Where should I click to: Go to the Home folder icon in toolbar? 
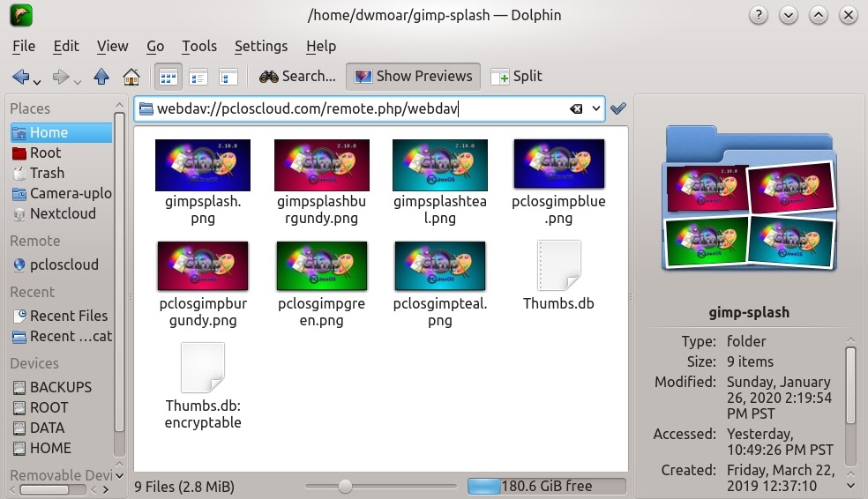pos(131,77)
